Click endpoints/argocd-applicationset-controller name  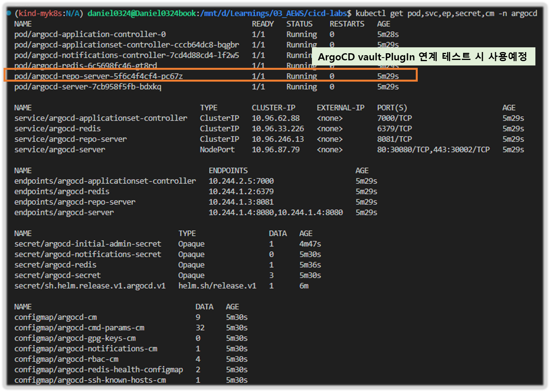point(105,181)
